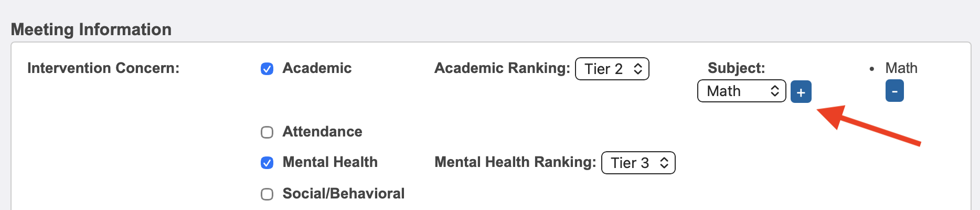Tick the Social/Behavioral checkbox
This screenshot has width=980, height=210.
pyautogui.click(x=267, y=194)
